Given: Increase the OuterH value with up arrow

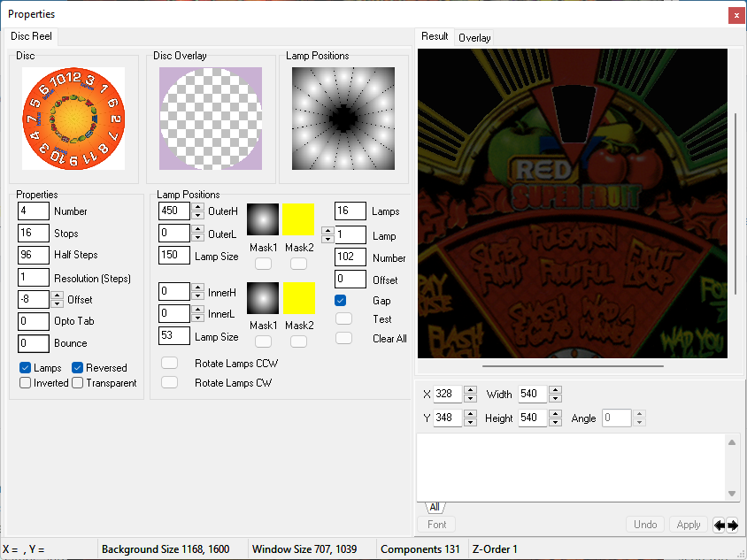Looking at the screenshot, I should tap(197, 206).
